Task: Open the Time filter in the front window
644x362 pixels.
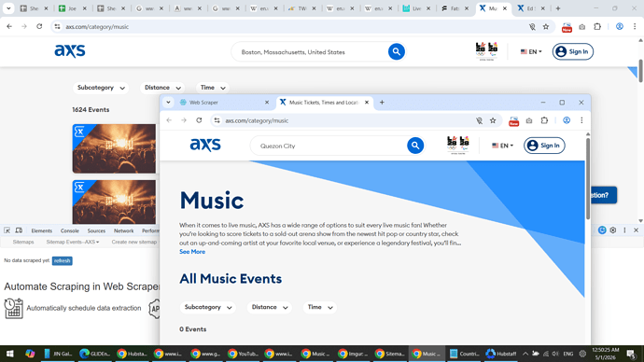Action: (320, 307)
